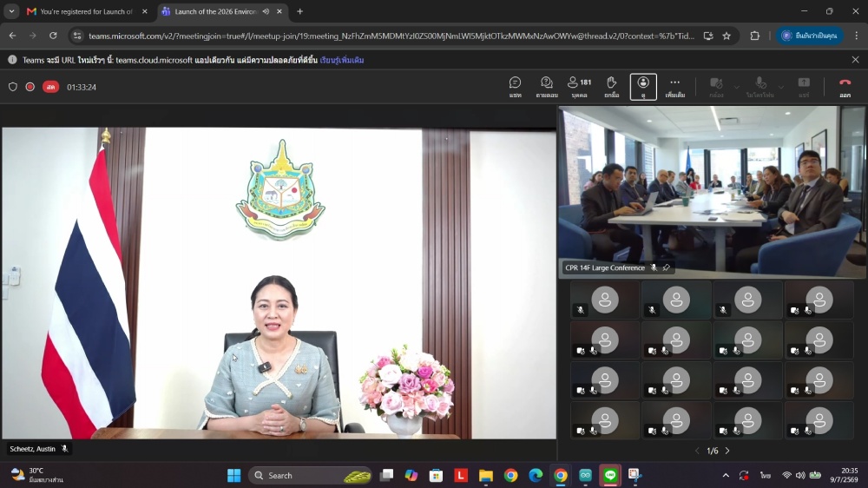Select the CPR 14F Large Conference video
The width and height of the screenshot is (868, 488).
click(712, 191)
